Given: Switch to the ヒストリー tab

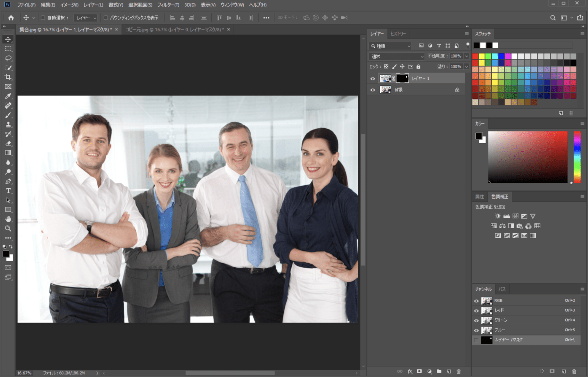Looking at the screenshot, I should (x=398, y=34).
